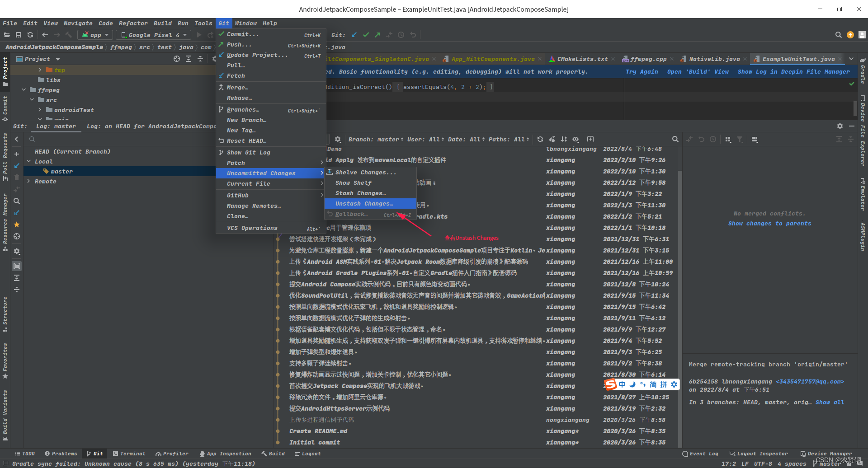Click the orange IDE update icon

pos(850,35)
